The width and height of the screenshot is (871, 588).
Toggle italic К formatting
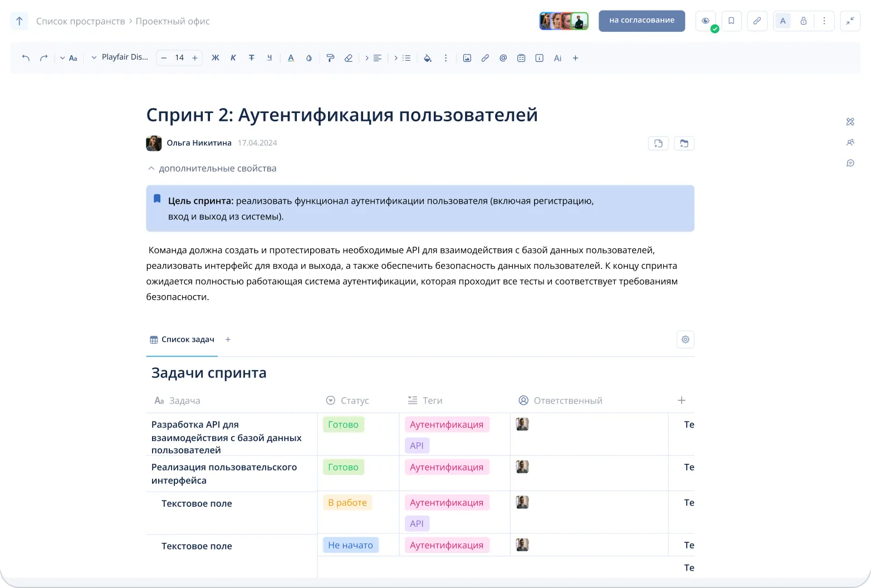(233, 58)
